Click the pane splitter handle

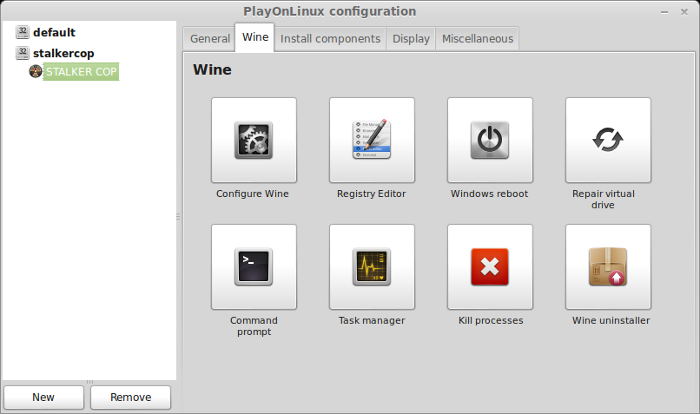[178, 216]
